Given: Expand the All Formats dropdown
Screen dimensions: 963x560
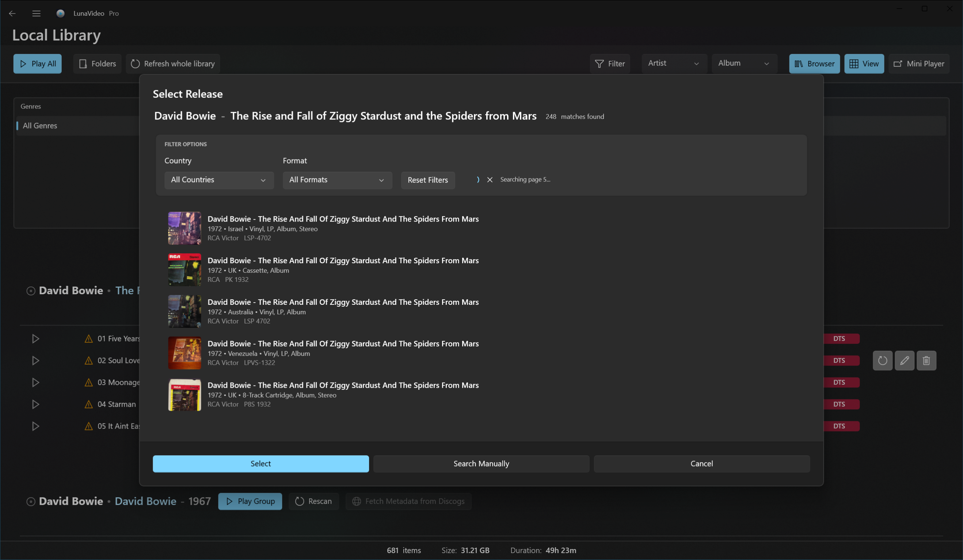Looking at the screenshot, I should (338, 180).
